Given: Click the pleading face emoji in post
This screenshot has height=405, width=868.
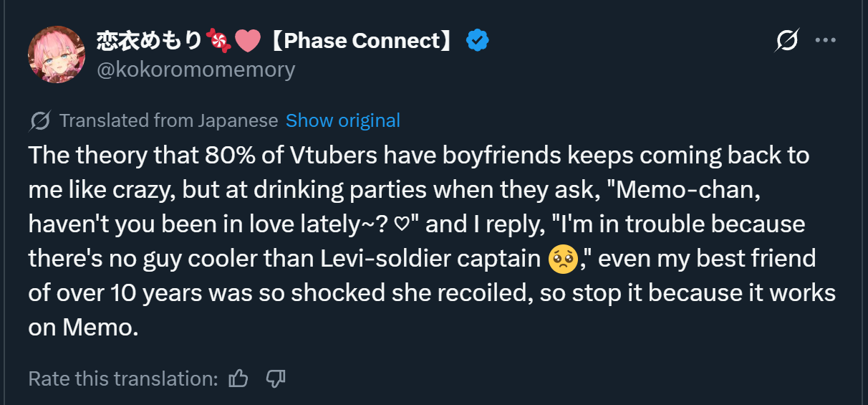Looking at the screenshot, I should click(562, 259).
